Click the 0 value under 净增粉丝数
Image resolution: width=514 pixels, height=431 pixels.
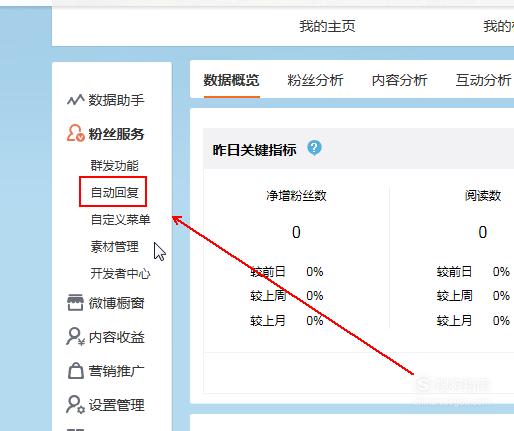pos(296,232)
